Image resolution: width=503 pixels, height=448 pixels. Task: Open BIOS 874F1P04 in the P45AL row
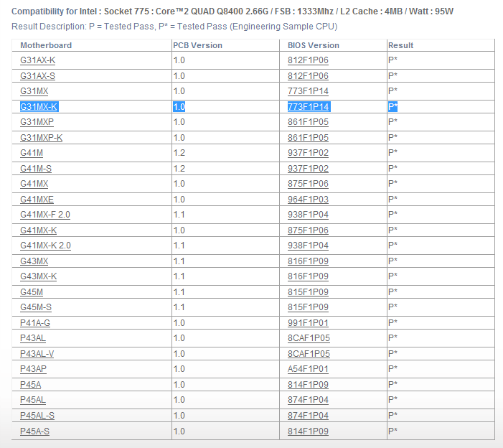(x=308, y=399)
